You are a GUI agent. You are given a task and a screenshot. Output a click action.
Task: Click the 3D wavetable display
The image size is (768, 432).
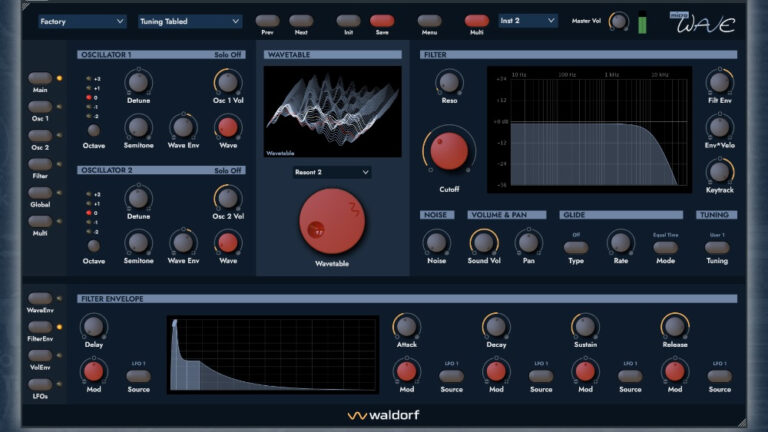click(333, 112)
